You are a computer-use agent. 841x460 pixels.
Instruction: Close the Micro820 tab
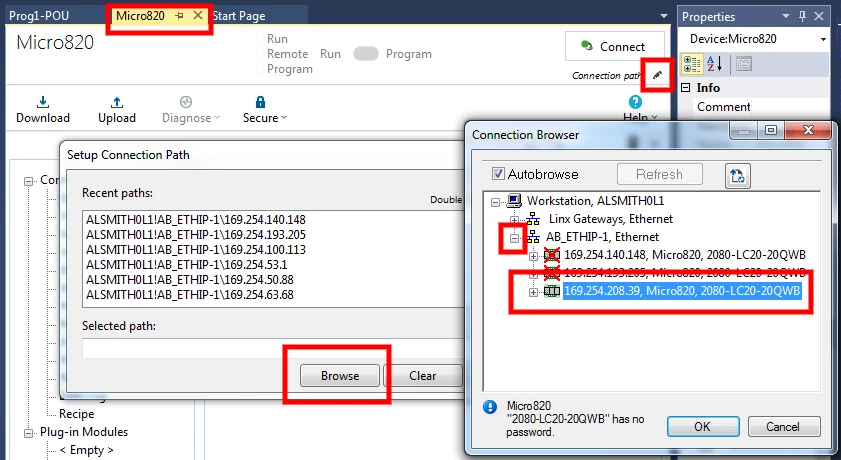point(198,15)
